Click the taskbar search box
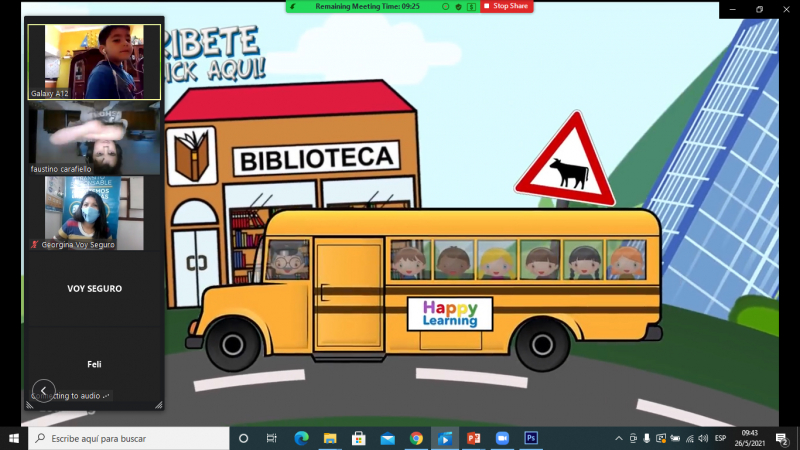 129,438
